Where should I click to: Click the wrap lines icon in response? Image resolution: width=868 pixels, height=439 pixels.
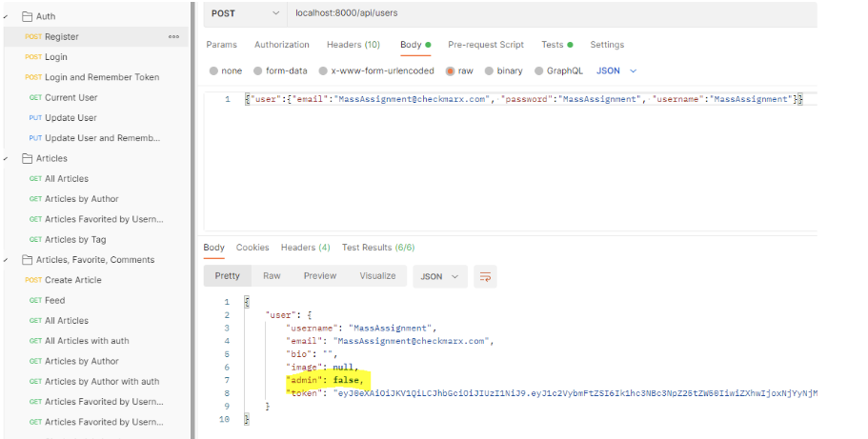[486, 276]
